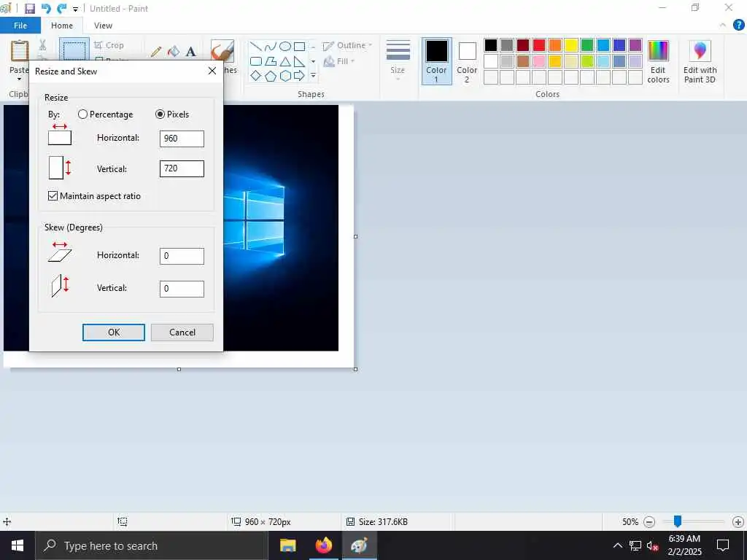Screen dimensions: 747x560
Task: Expand the Shapes gallery with the More arrow
Action: (x=313, y=76)
